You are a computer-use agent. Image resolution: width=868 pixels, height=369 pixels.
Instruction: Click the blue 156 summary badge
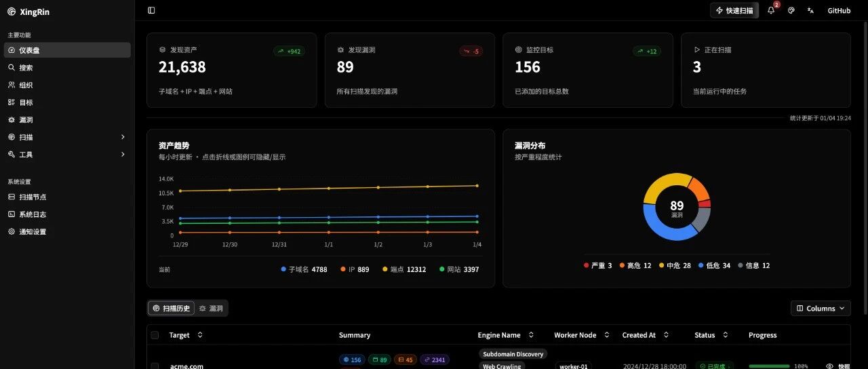click(352, 360)
